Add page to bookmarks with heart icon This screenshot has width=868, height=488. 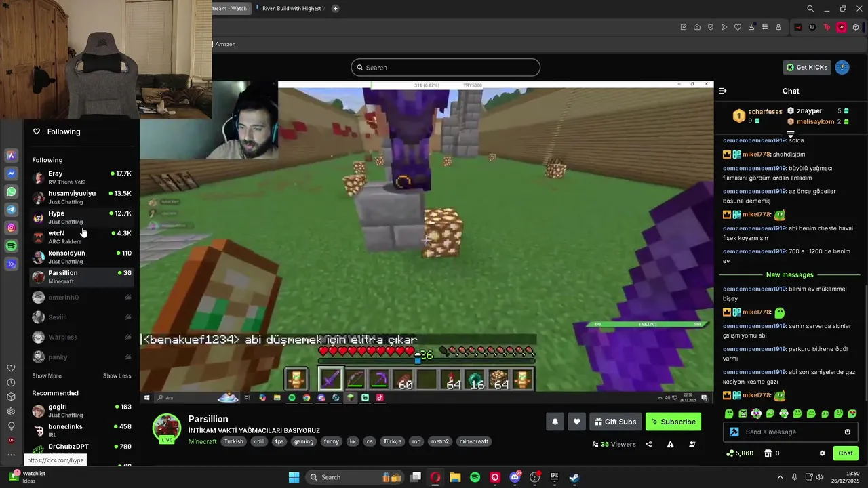pyautogui.click(x=738, y=27)
